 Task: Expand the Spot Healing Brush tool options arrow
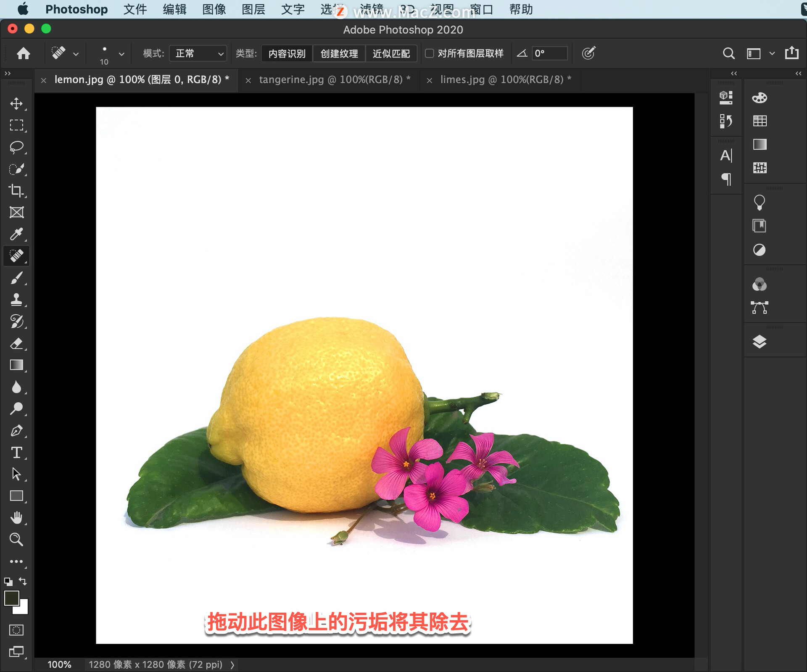point(76,53)
